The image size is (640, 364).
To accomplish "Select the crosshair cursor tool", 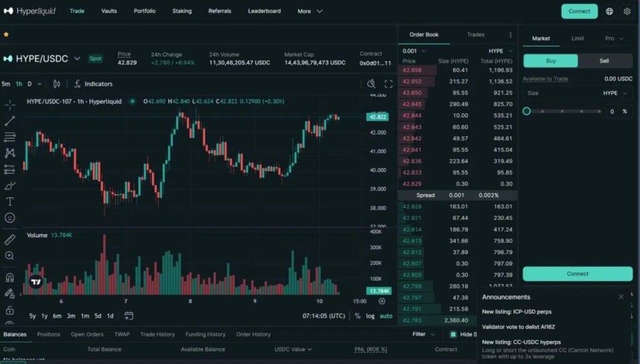I will 10,104.
